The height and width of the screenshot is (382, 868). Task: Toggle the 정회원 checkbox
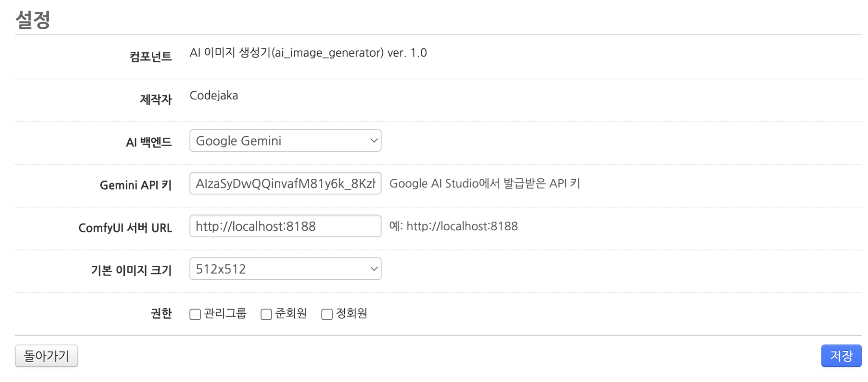coord(327,314)
